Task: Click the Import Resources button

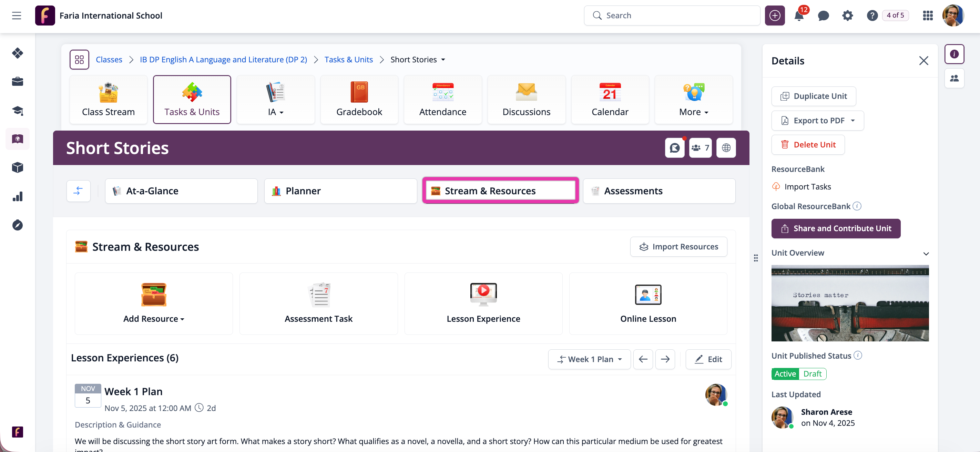Action: [x=678, y=247]
